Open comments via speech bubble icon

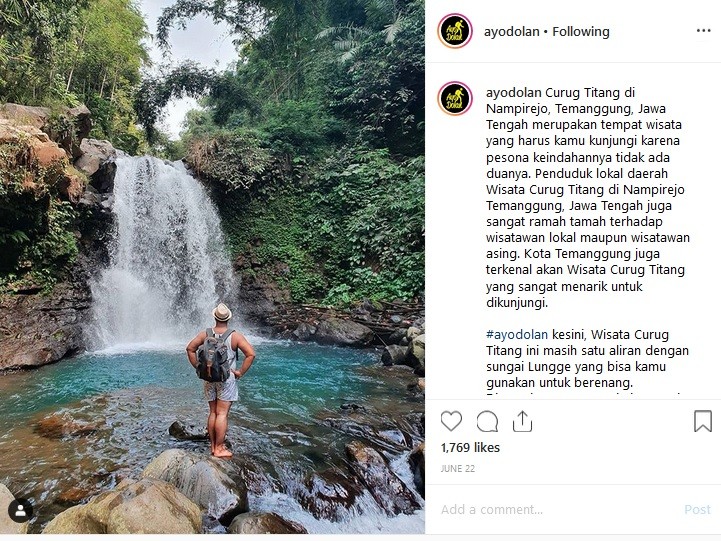tap(487, 421)
